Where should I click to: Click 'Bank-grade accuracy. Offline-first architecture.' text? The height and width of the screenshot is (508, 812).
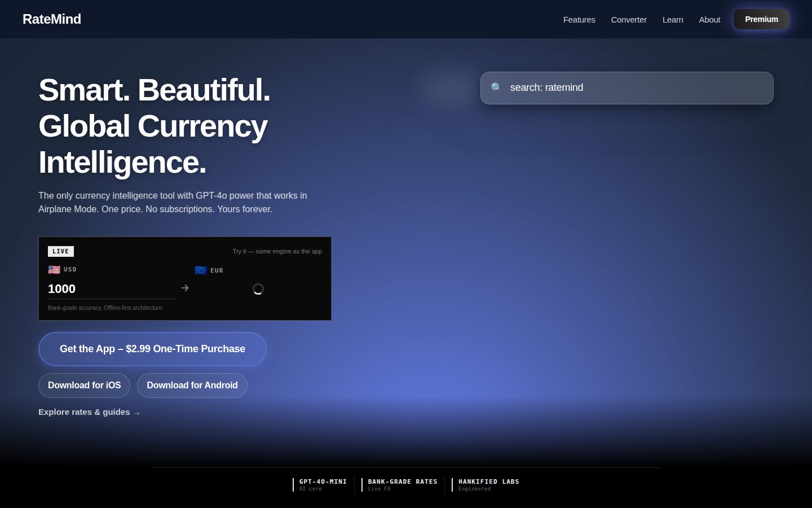tap(105, 308)
